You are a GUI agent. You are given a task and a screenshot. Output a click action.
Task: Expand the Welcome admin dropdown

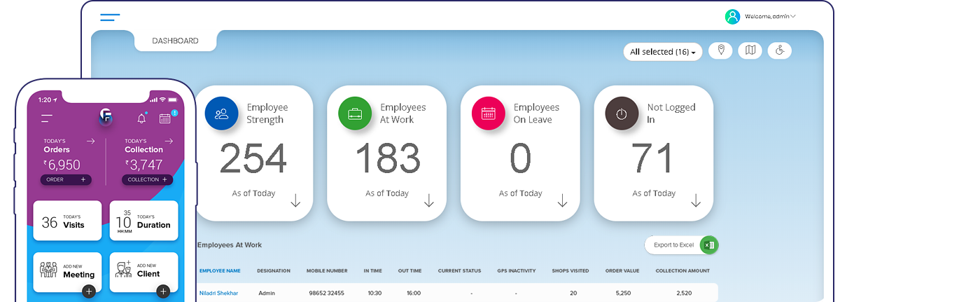coord(770,16)
